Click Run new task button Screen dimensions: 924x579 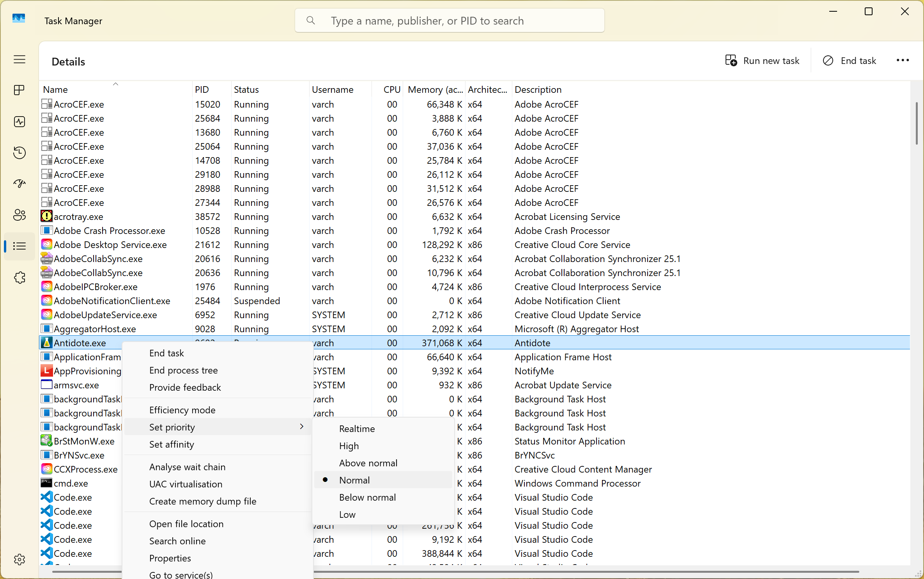(x=762, y=60)
